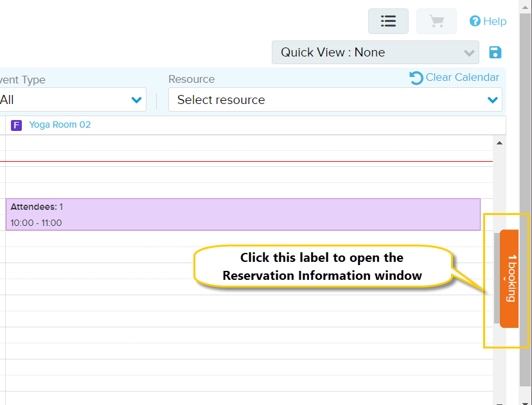
Task: Click the page scrollbar up arrow
Action: 525,5
